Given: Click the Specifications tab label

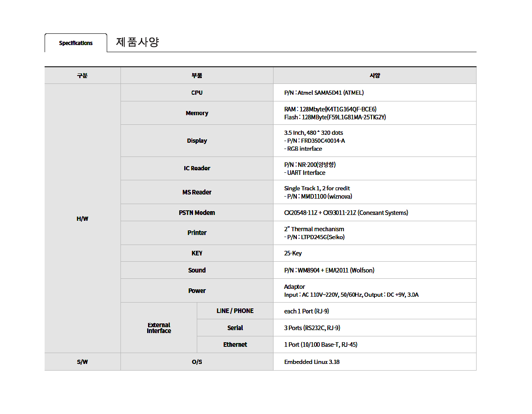Looking at the screenshot, I should pos(75,43).
